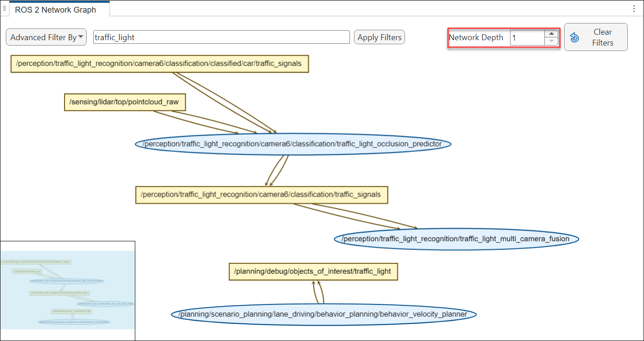Select the traffic_light_occlusion_predictor node ellipse
644x341 pixels.
[294, 144]
